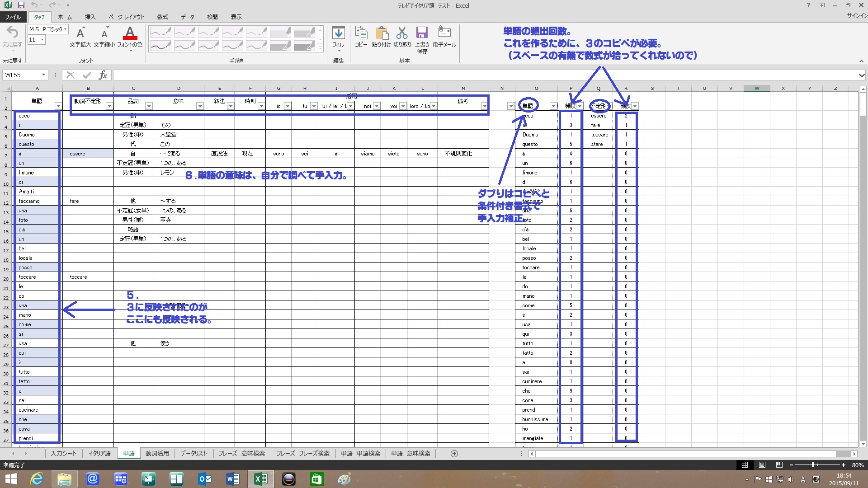The height and width of the screenshot is (488, 868).
Task: Switch to Page Break Preview in status bar
Action: coord(779,465)
